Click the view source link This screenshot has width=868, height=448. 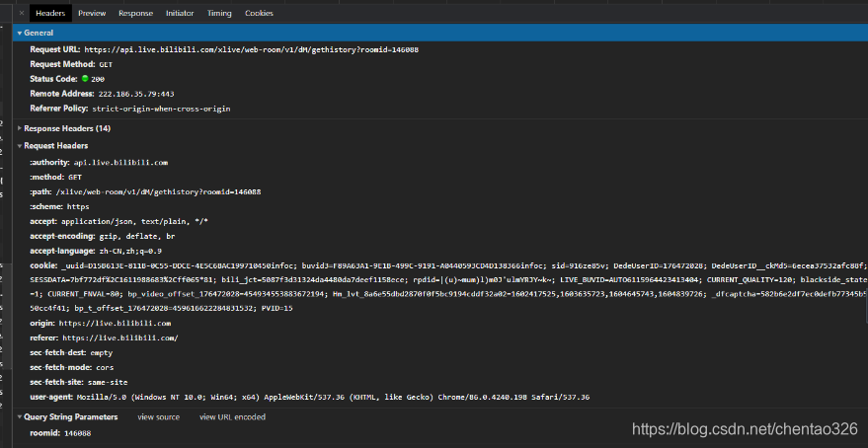click(x=158, y=417)
